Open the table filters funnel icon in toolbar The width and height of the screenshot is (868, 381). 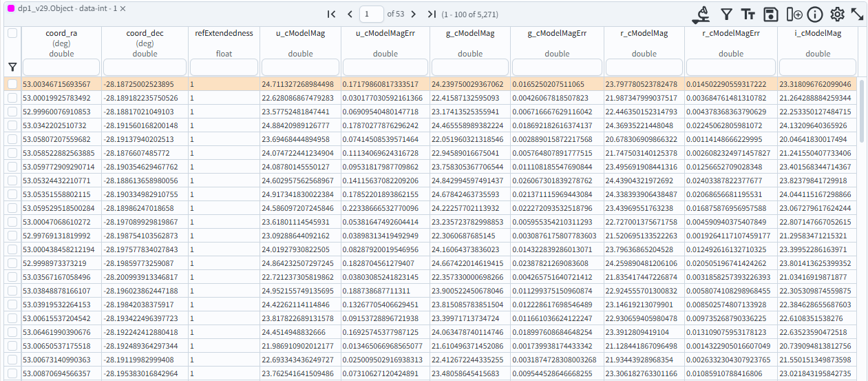[x=726, y=14]
